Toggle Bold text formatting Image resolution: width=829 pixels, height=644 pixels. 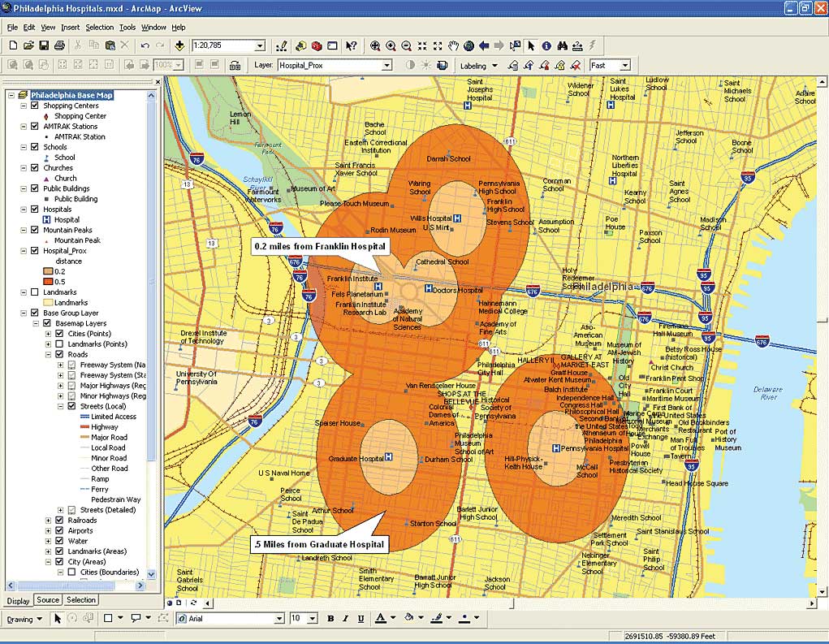pos(330,619)
